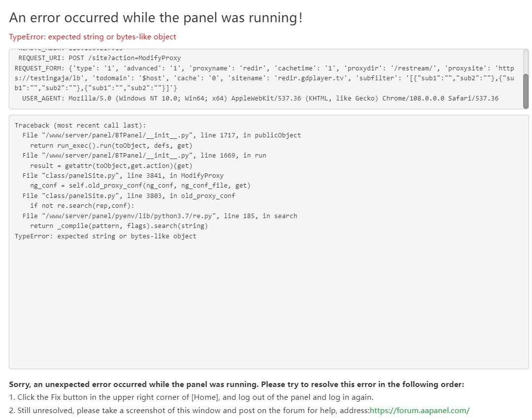Viewport: 532px width, 420px height.
Task: Click the final TypeError line in traceback
Action: click(105, 236)
